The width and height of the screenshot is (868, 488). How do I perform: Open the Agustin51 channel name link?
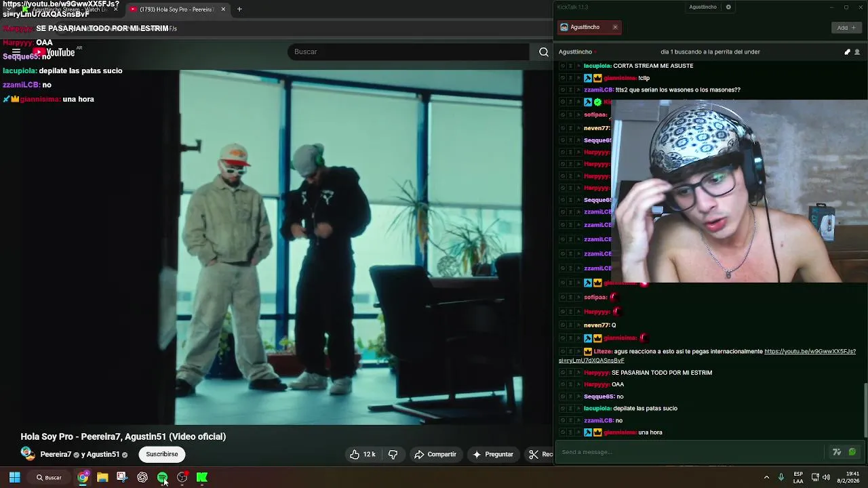[103, 455]
